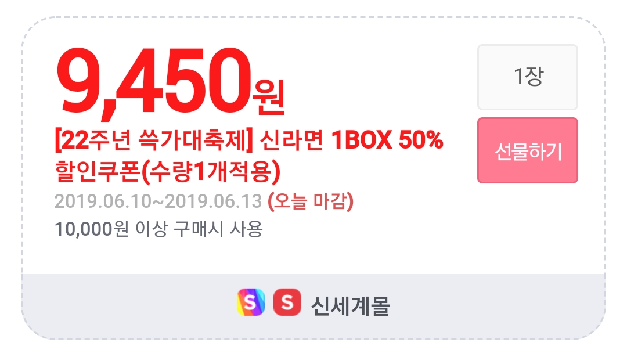
Task: Click the bold 1BOX 50% text
Action: (x=387, y=140)
